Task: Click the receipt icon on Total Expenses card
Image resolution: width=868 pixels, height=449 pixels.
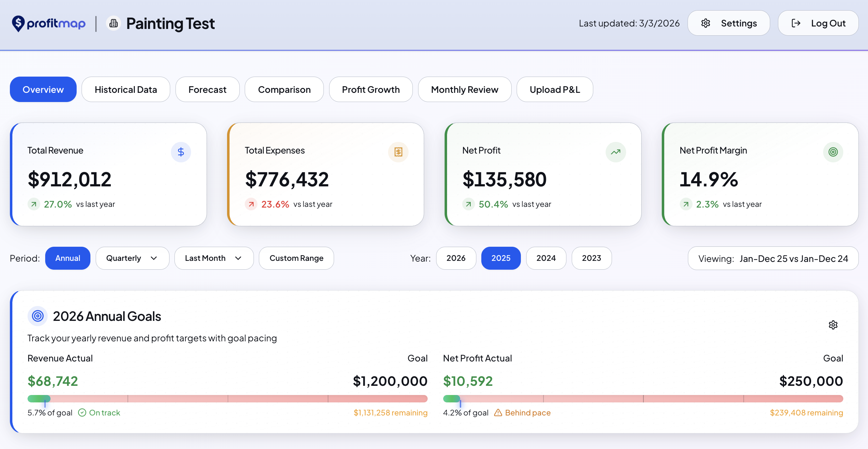Action: (398, 152)
